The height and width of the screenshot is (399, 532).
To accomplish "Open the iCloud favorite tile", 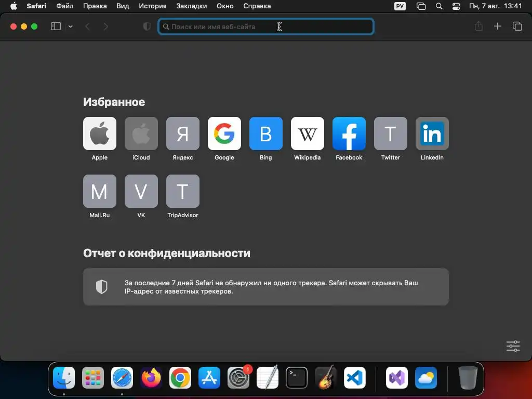I will (141, 134).
